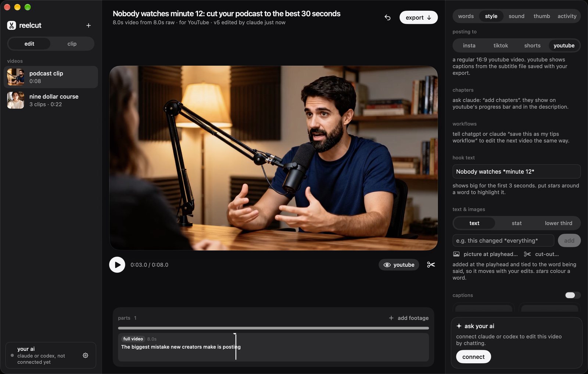Click the 0:03.0 / 0:08.0 time readout

(x=149, y=265)
